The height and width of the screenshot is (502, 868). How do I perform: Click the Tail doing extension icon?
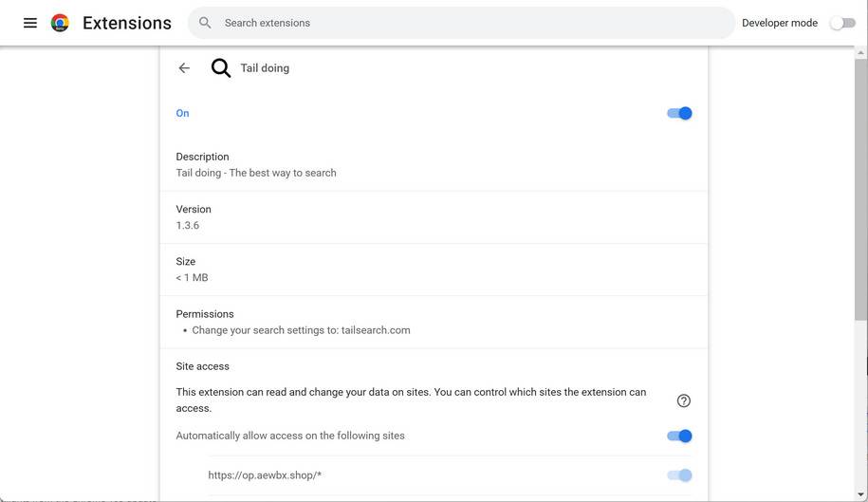point(221,68)
